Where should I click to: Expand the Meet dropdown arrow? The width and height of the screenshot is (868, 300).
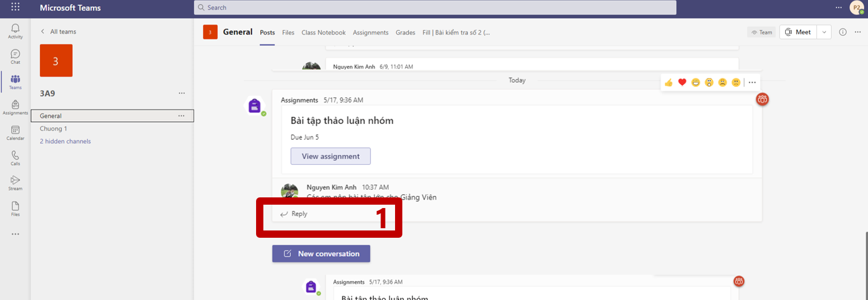click(x=824, y=32)
